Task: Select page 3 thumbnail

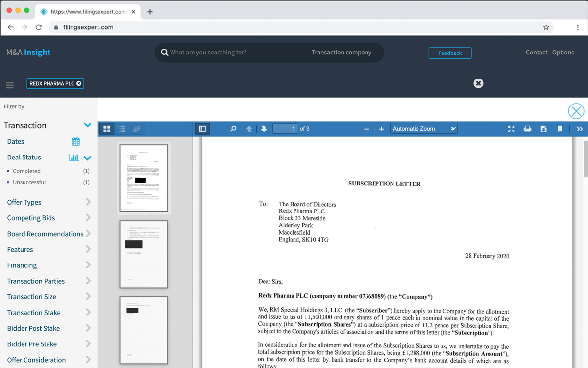Action: pyautogui.click(x=144, y=330)
